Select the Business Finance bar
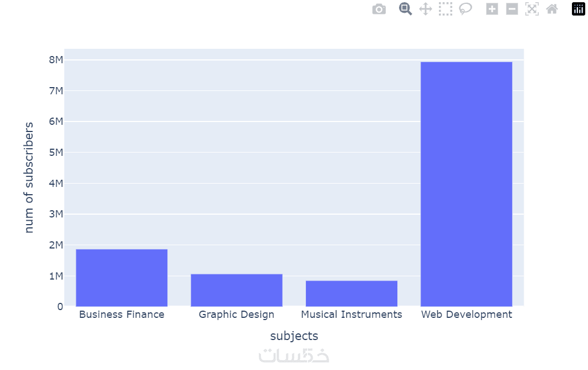 coord(121,277)
